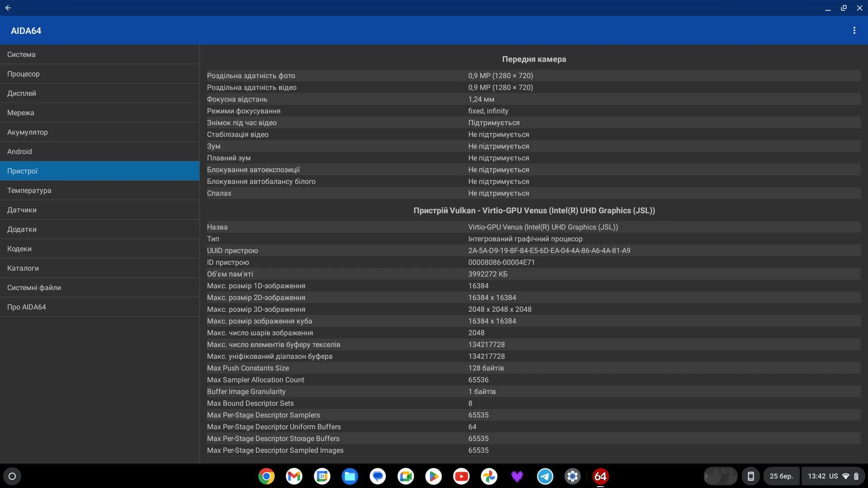
Task: Click the AIDA64 icon on the shelf
Action: click(600, 476)
